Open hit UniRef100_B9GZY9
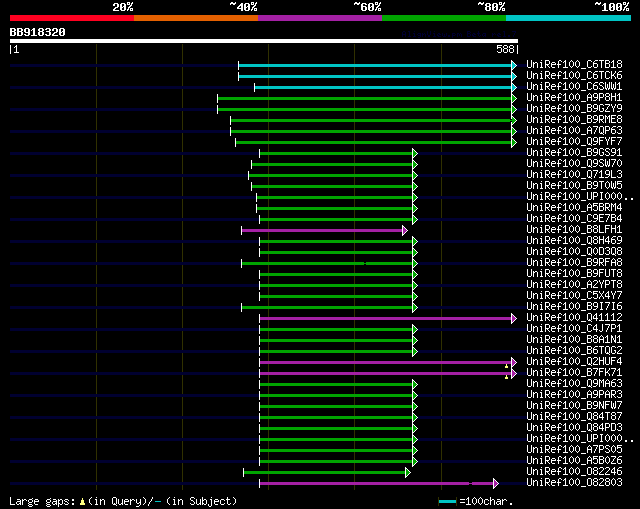 coord(574,109)
